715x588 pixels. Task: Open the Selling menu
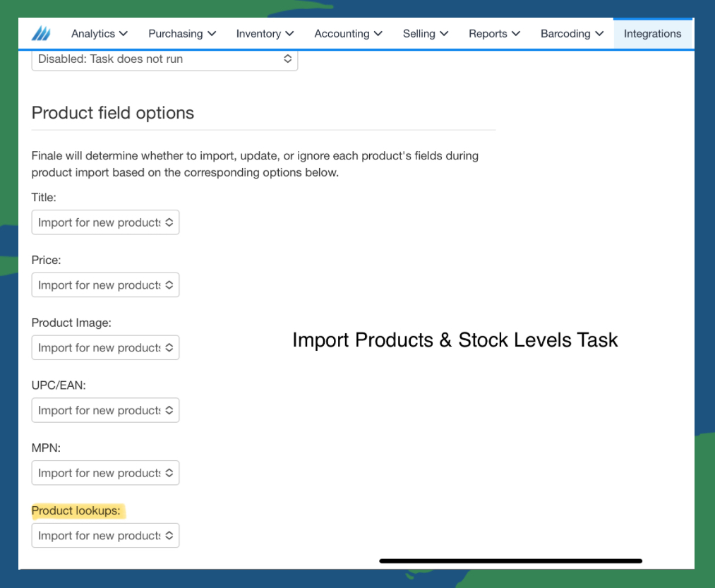click(x=426, y=34)
